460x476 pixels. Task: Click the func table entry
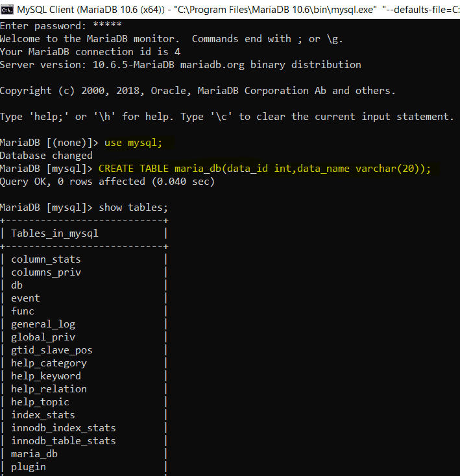click(x=23, y=311)
